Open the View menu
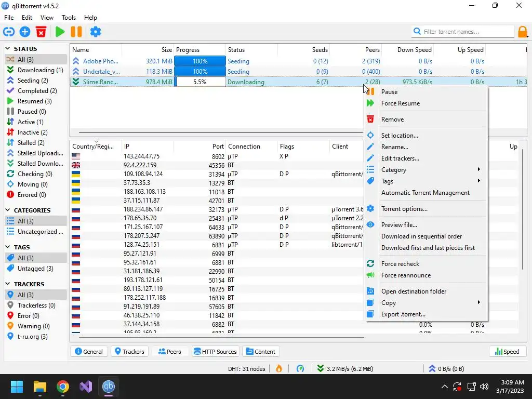 coord(47,18)
